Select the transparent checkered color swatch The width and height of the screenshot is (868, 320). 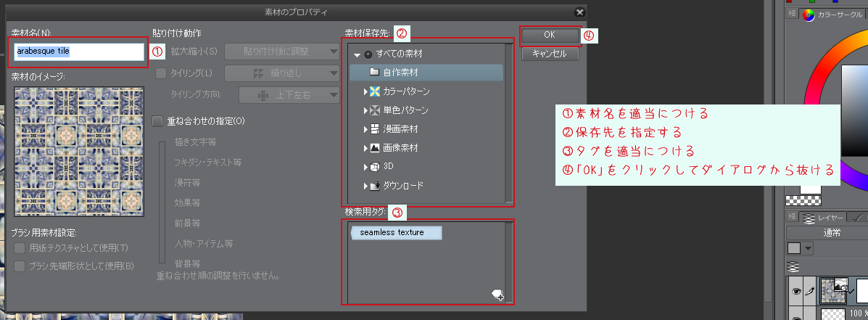pyautogui.click(x=803, y=200)
